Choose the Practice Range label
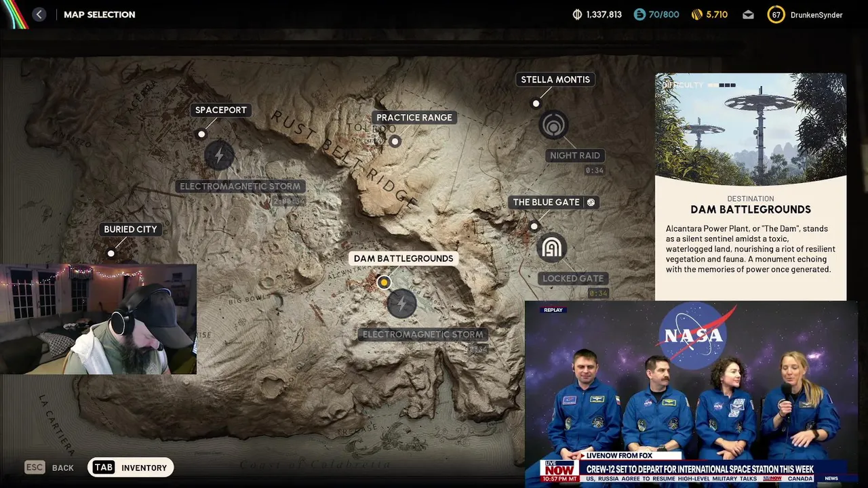Screen dimensions: 868x488 pyautogui.click(x=414, y=117)
